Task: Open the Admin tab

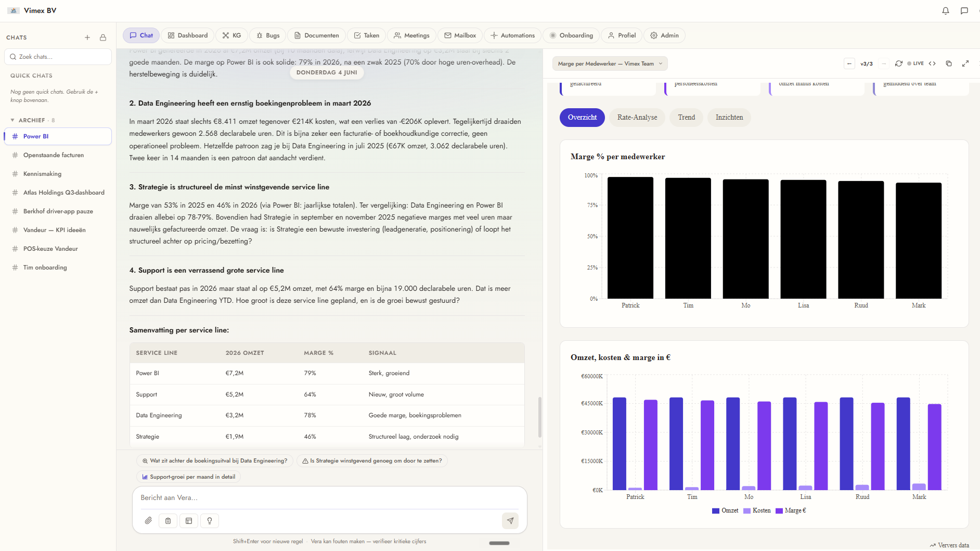Action: pos(665,35)
